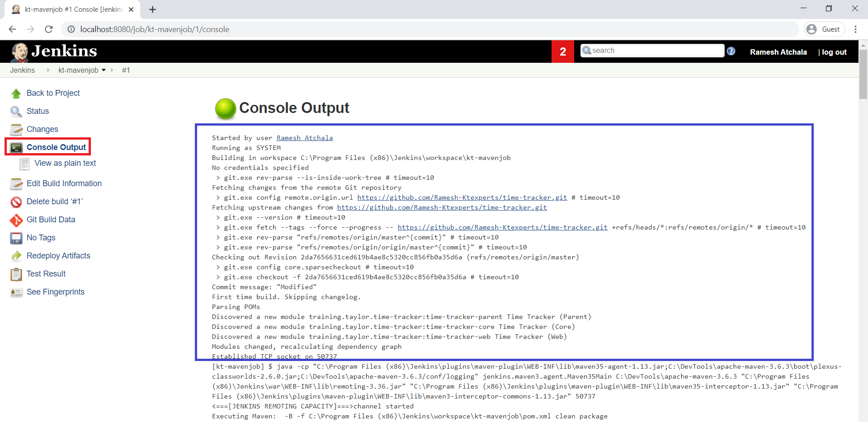The height and width of the screenshot is (422, 868).
Task: View site information icon in address bar
Action: coord(71,29)
